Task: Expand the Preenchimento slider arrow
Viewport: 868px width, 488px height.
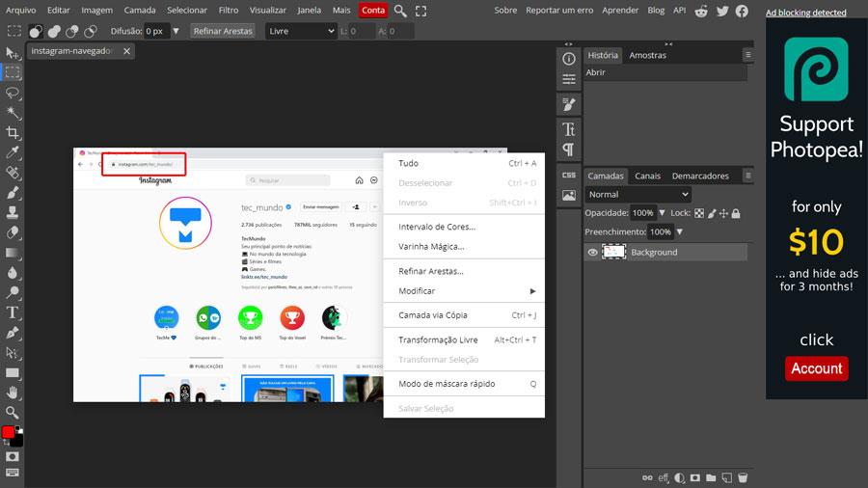Action: click(x=680, y=231)
